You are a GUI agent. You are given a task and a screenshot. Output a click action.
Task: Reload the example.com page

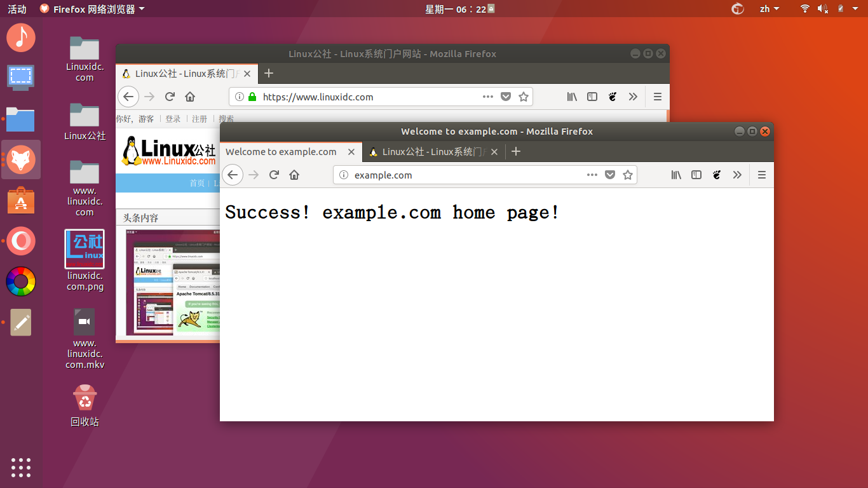pyautogui.click(x=274, y=175)
